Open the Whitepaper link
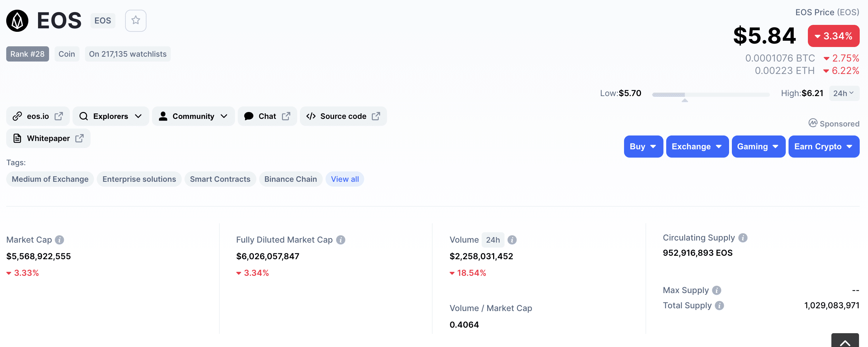This screenshot has height=347, width=868. (48, 138)
